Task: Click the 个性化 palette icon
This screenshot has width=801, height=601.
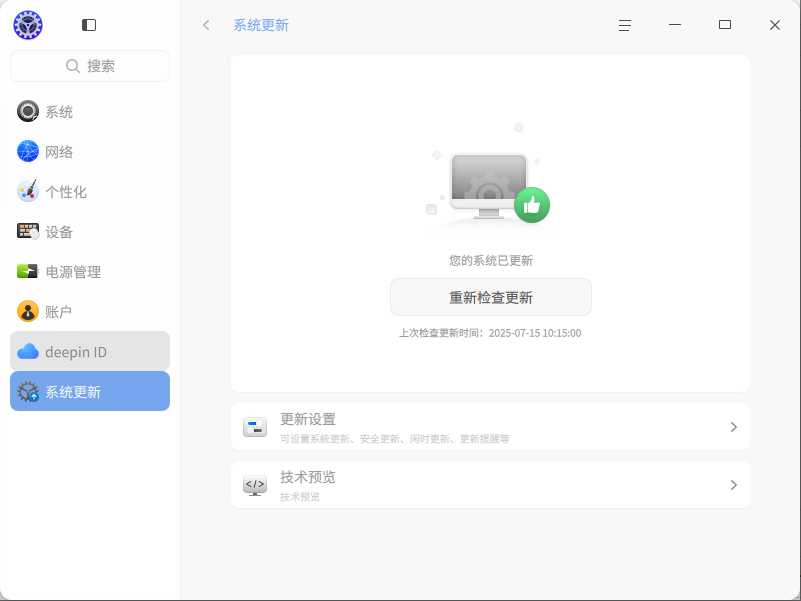Action: pyautogui.click(x=28, y=191)
